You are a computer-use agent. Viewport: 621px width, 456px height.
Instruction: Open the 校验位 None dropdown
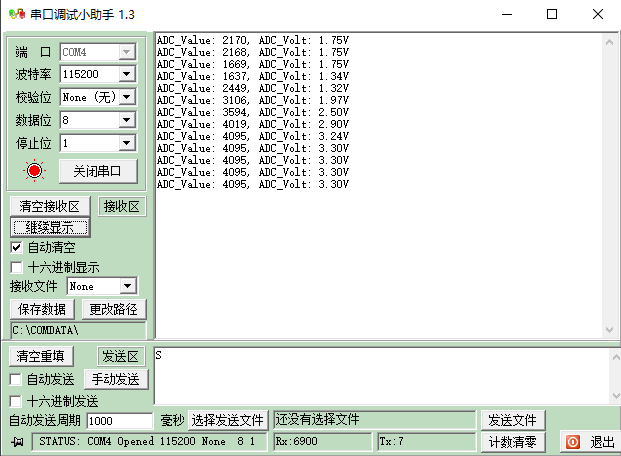pyautogui.click(x=127, y=97)
